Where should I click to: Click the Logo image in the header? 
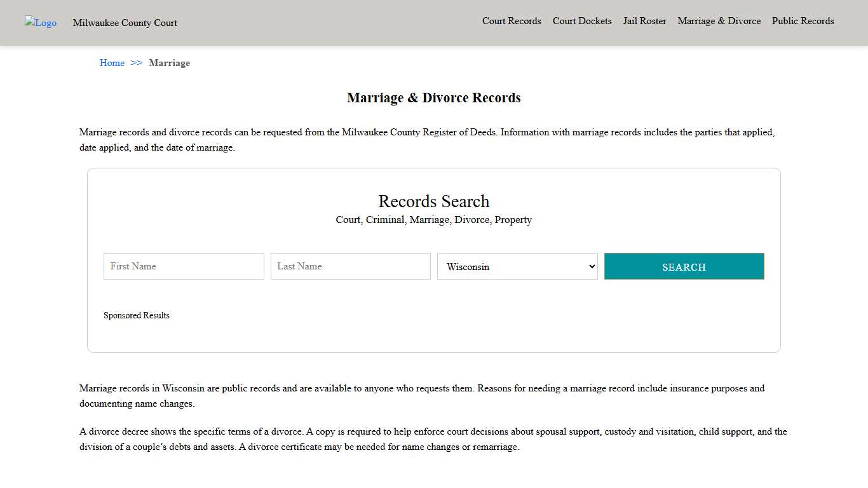click(x=40, y=23)
